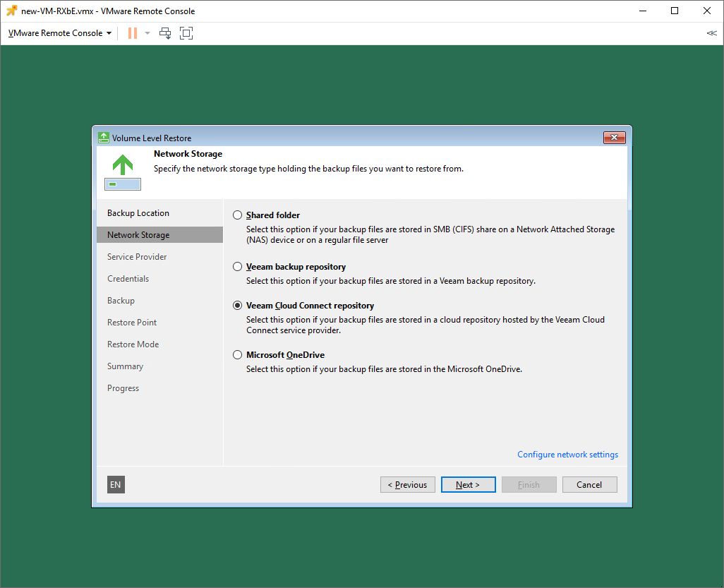Go to the Credentials step
Image resolution: width=724 pixels, height=588 pixels.
coord(159,279)
